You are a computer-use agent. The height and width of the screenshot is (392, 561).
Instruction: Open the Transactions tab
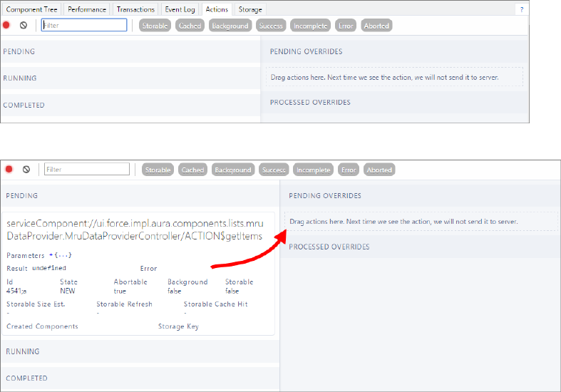(135, 10)
